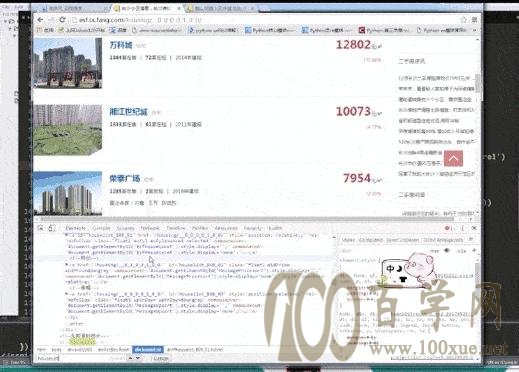Switch to Console tab in DevTools
This screenshot has height=372, width=519.
pos(101,228)
